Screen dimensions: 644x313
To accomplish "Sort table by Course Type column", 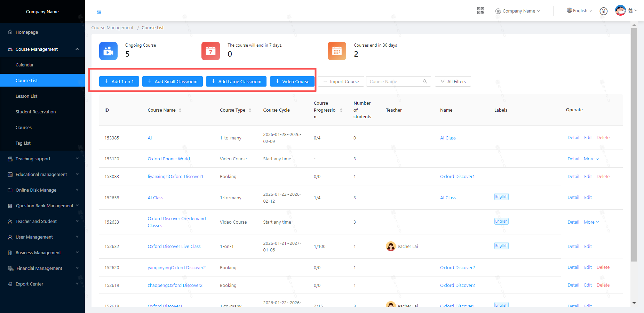I will click(250, 110).
